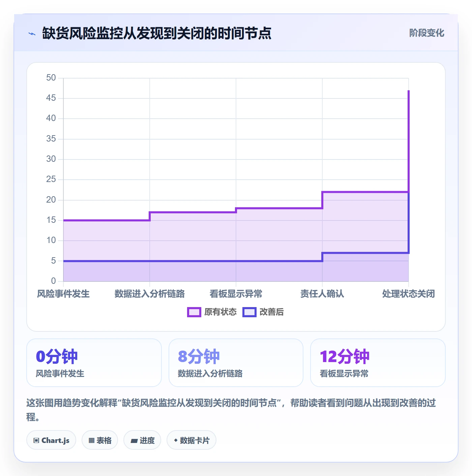Click the purple step line at 责任人确认 level 22
This screenshot has height=476, width=472.
pyautogui.click(x=365, y=192)
